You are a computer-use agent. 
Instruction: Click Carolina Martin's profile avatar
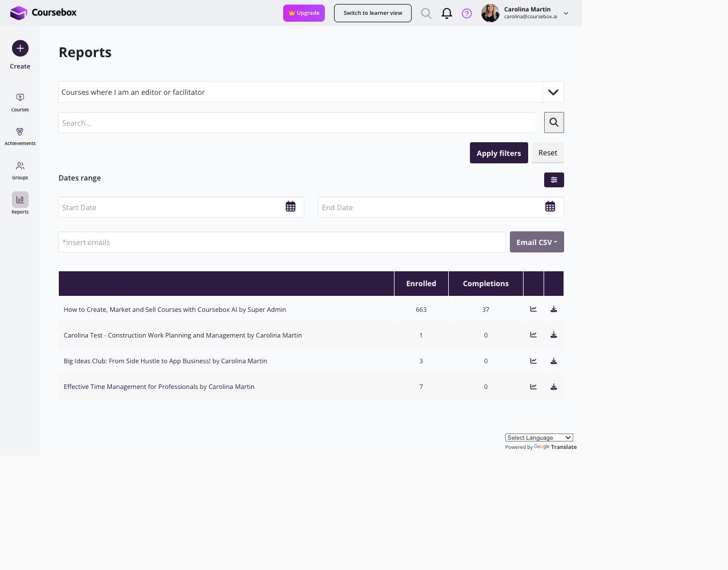coord(490,13)
